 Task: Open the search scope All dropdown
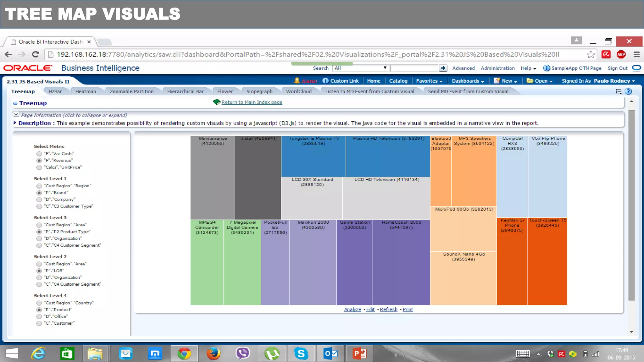pos(360,68)
